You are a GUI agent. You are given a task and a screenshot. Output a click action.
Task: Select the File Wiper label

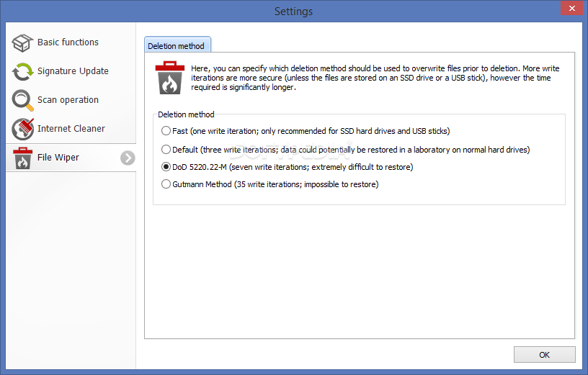point(58,158)
